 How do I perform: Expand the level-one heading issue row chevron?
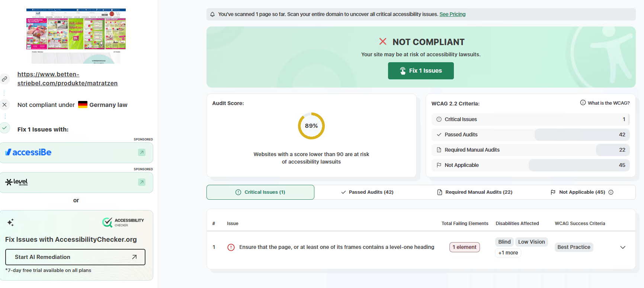(623, 247)
